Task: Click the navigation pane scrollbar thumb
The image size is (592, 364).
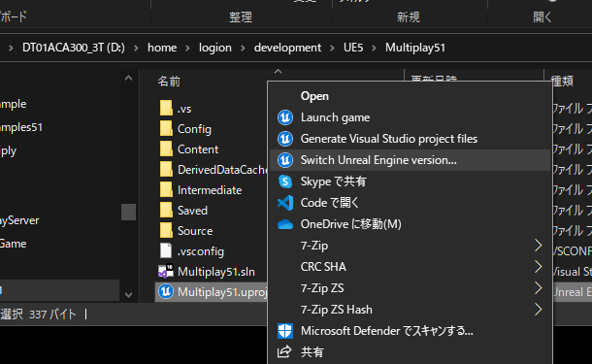Action: click(x=128, y=212)
